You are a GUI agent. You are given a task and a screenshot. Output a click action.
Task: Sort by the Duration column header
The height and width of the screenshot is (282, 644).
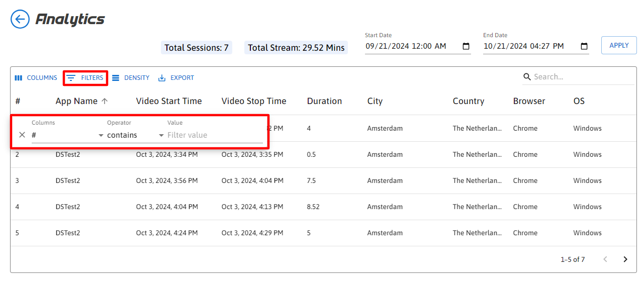pos(324,101)
